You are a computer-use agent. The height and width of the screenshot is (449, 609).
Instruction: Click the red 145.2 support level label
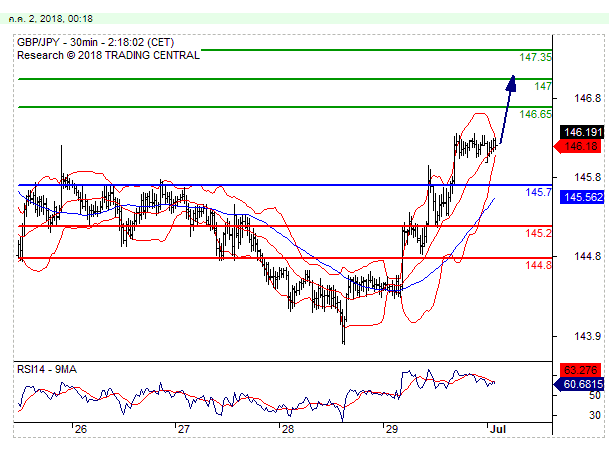[x=538, y=233]
